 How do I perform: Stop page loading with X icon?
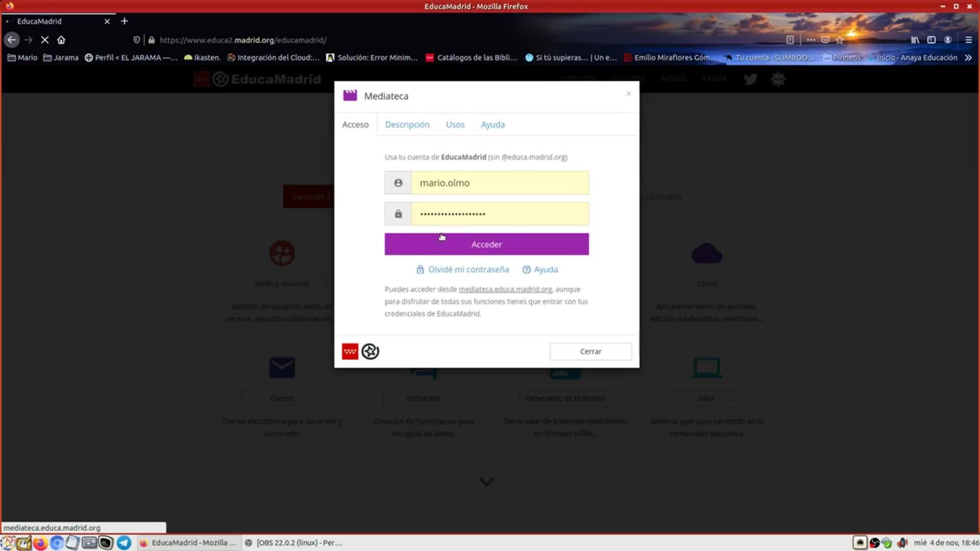coord(45,40)
